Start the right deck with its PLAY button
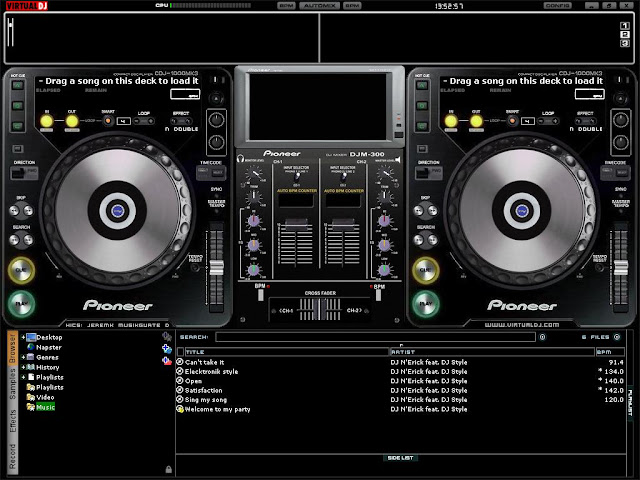Screen dimensions: 640x480 pos(425,304)
